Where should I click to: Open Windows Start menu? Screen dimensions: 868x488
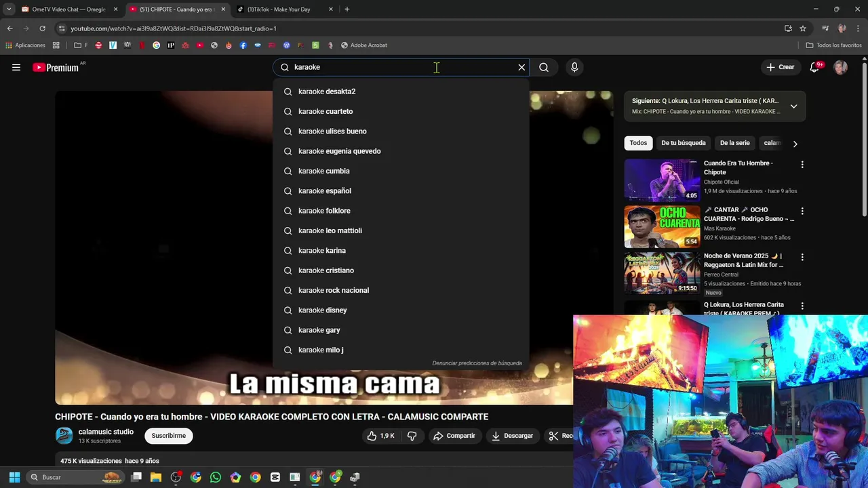click(x=14, y=477)
